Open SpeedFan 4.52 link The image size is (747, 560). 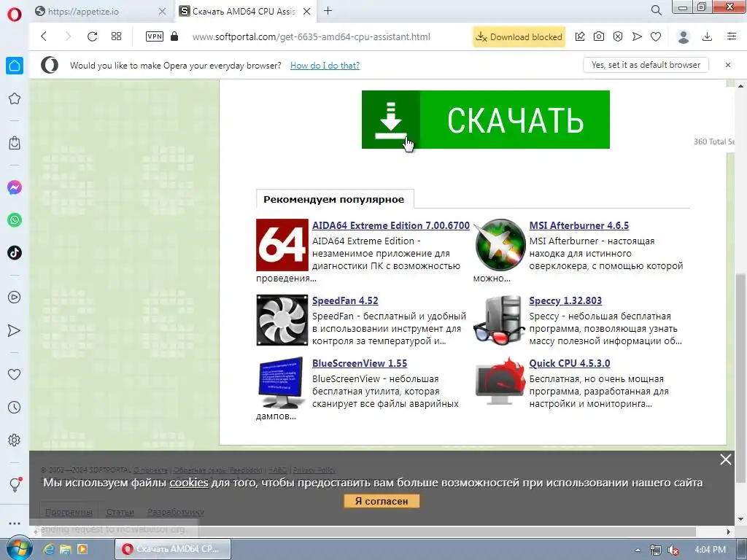point(345,301)
